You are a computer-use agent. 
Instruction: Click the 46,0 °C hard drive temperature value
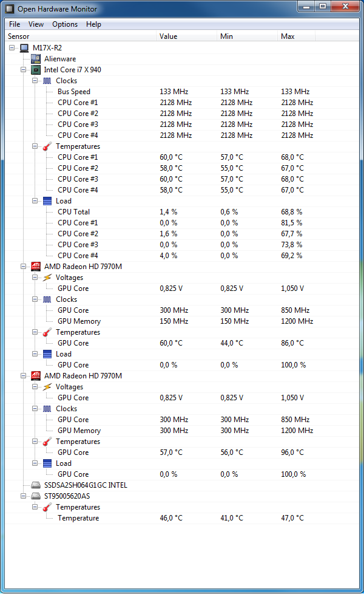[x=171, y=518]
